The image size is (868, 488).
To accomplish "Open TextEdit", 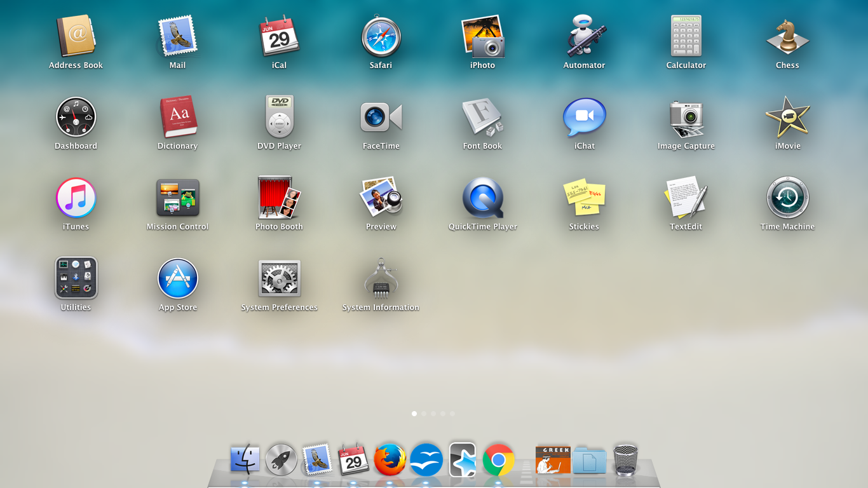I will (x=686, y=198).
